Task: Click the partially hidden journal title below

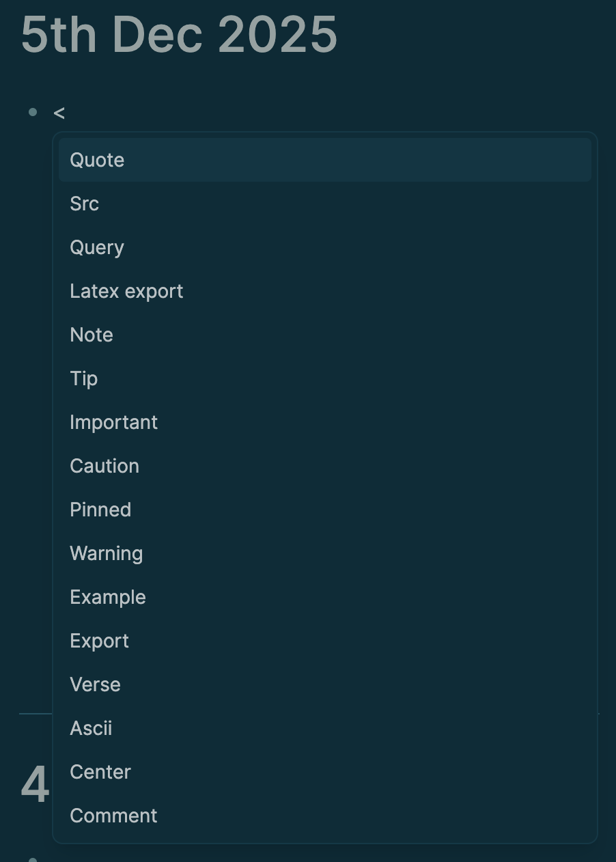Action: point(35,785)
